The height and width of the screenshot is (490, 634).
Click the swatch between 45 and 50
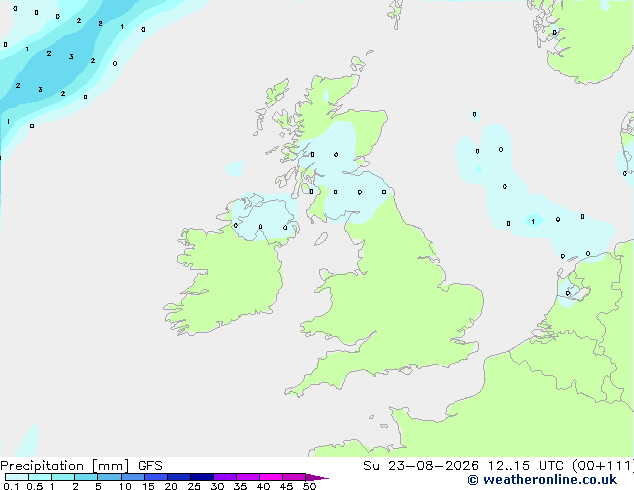[294, 477]
